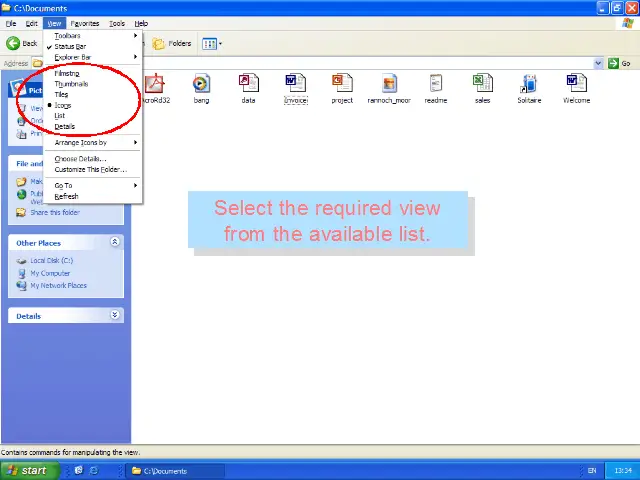This screenshot has height=480, width=640.
Task: Close the open View menu
Action: 54,24
